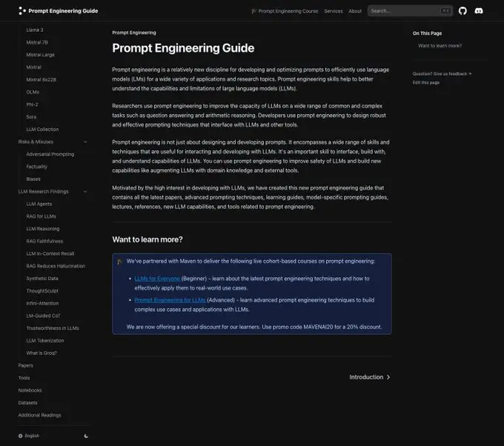This screenshot has height=446, width=504.
Task: Select Mixtral 8x22B sidebar entry
Action: [x=42, y=80]
